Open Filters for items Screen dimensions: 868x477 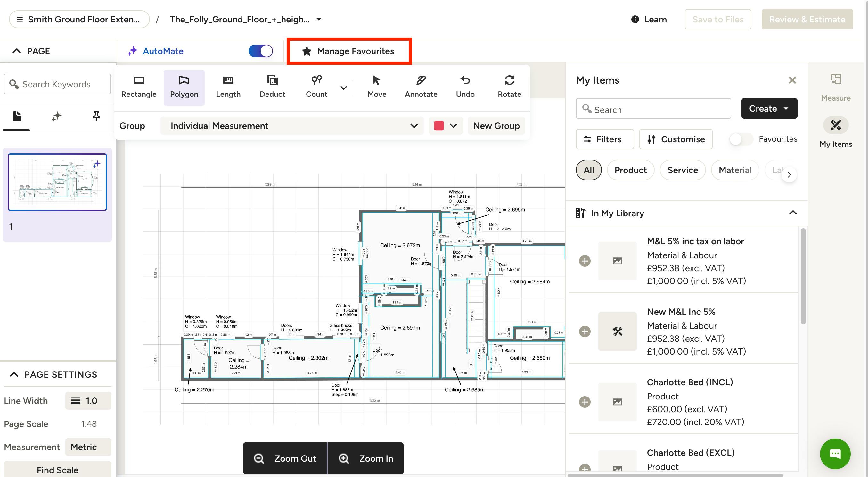click(604, 139)
